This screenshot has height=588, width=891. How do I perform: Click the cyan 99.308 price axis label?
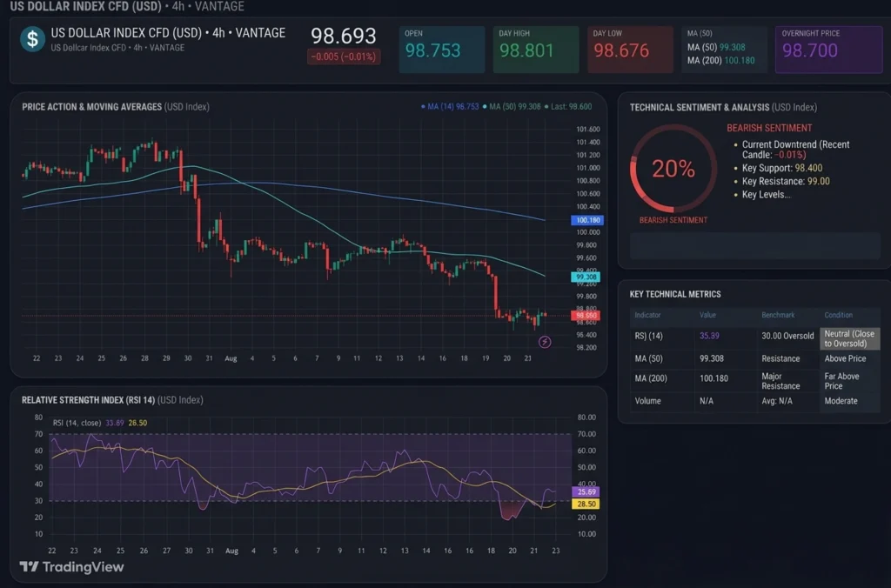click(x=586, y=277)
